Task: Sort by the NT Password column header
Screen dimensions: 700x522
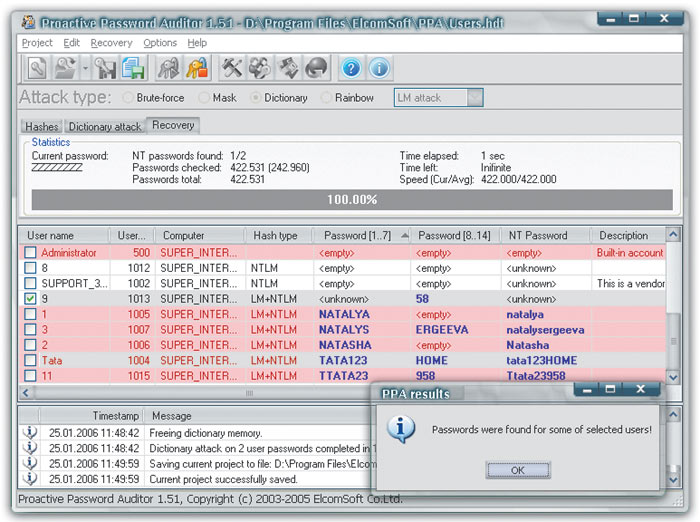Action: (545, 235)
